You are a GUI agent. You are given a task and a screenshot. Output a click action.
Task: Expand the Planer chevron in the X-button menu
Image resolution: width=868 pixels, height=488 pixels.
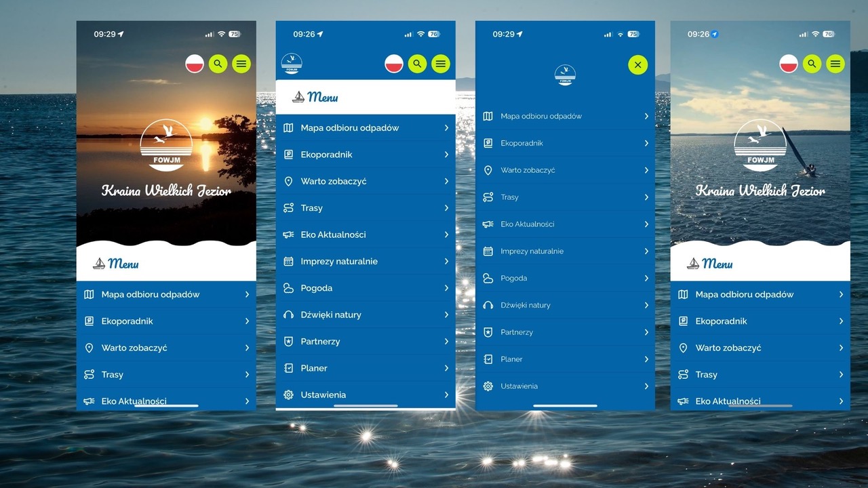pos(646,359)
